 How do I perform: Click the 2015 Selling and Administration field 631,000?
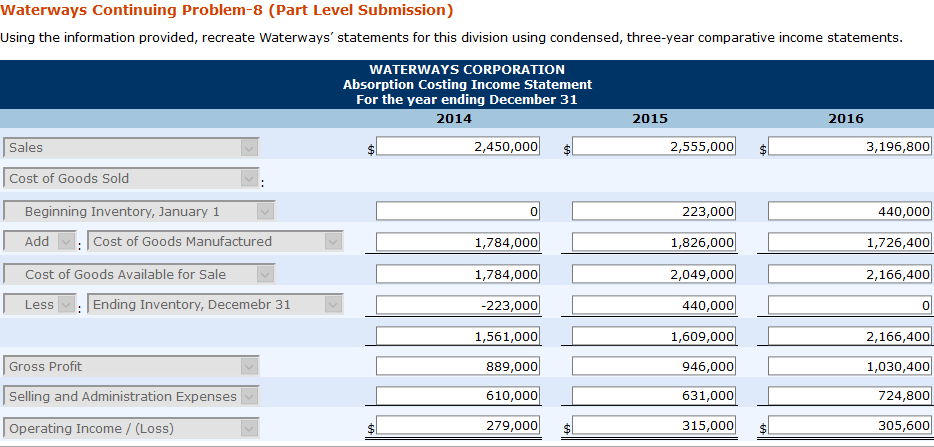click(653, 396)
